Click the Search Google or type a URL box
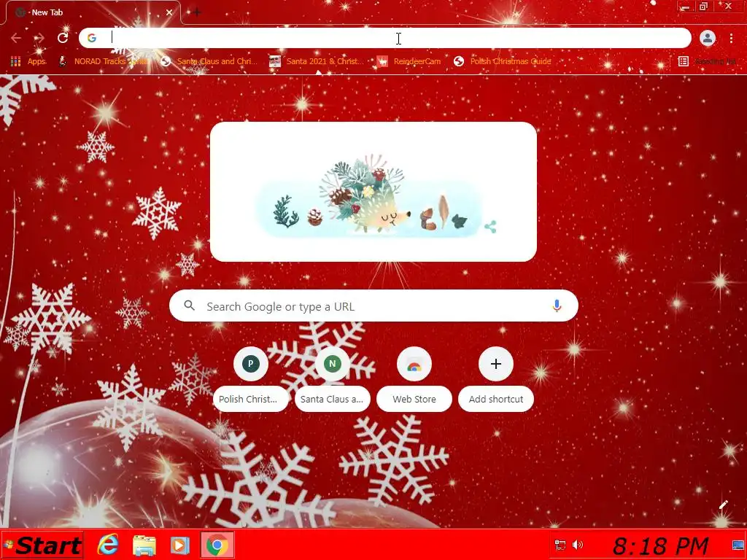This screenshot has height=560, width=747. (373, 306)
